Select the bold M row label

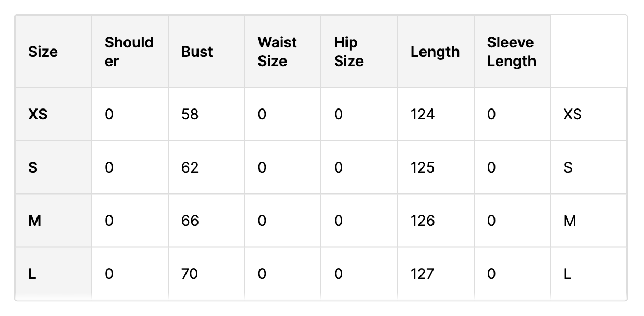click(34, 221)
